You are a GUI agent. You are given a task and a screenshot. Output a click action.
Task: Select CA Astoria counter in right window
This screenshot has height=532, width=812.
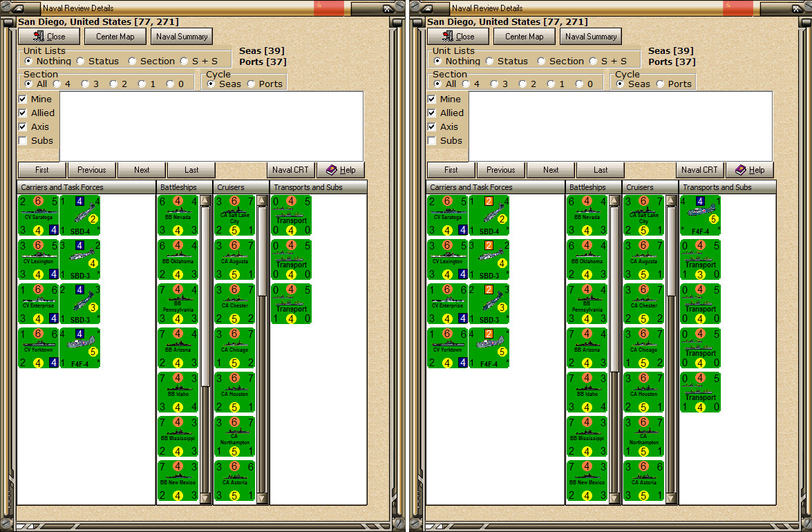click(643, 481)
